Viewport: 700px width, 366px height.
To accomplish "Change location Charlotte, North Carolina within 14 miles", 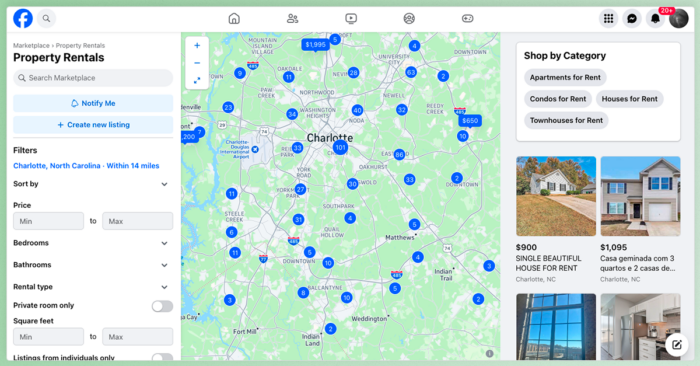I will point(86,166).
